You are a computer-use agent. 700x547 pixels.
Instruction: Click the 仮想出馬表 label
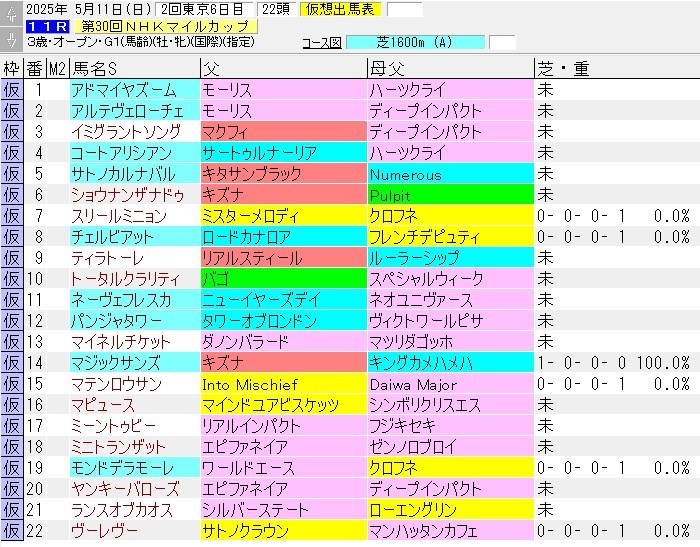[340, 9]
